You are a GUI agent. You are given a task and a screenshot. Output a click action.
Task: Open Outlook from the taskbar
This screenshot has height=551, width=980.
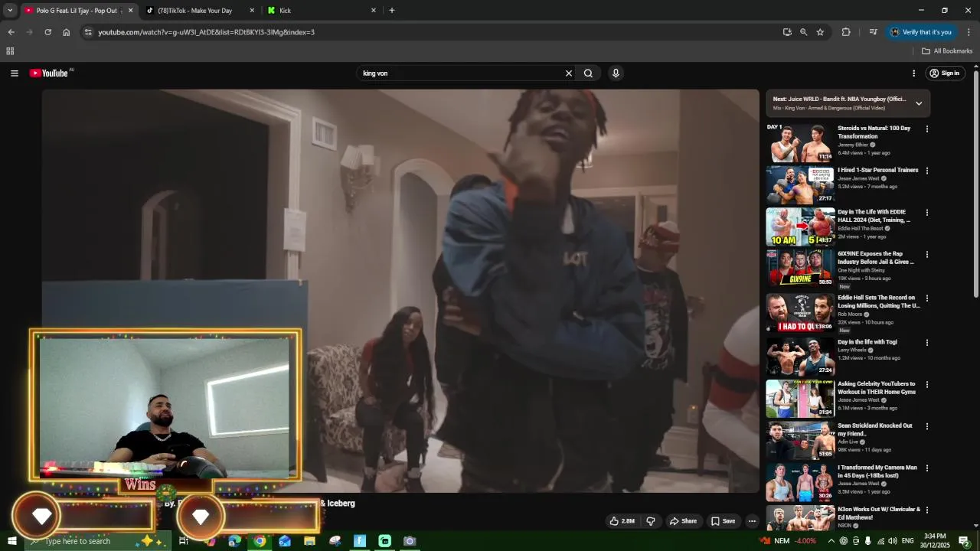coord(285,541)
